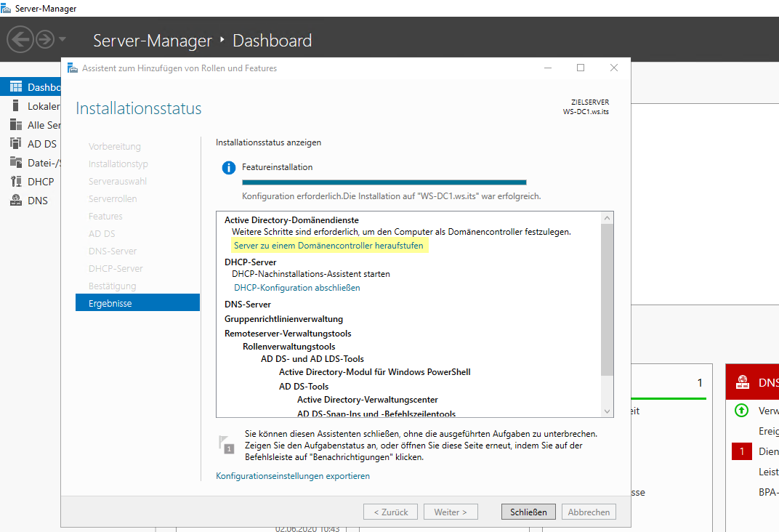The image size is (779, 532).
Task: Click the wizard icon in the assistant title bar
Action: pyautogui.click(x=73, y=68)
